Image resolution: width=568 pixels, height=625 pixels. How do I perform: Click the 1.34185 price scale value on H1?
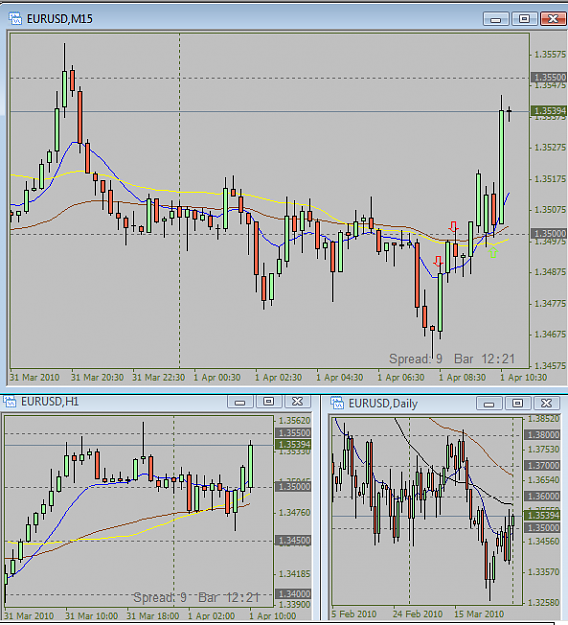click(x=294, y=574)
